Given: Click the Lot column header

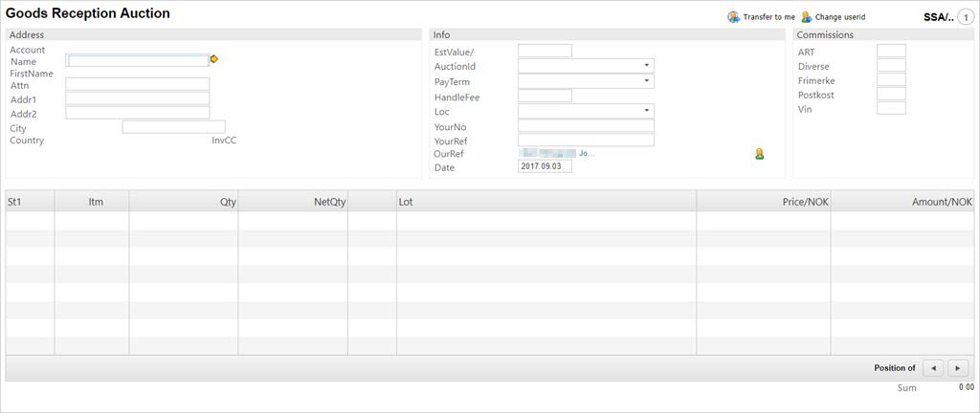Looking at the screenshot, I should tap(406, 202).
